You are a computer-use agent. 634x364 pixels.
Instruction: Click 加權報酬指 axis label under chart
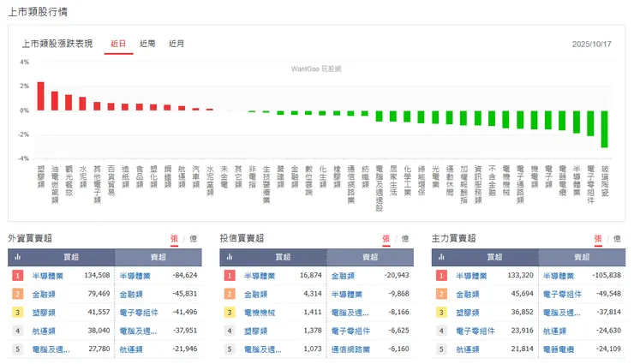click(x=464, y=184)
